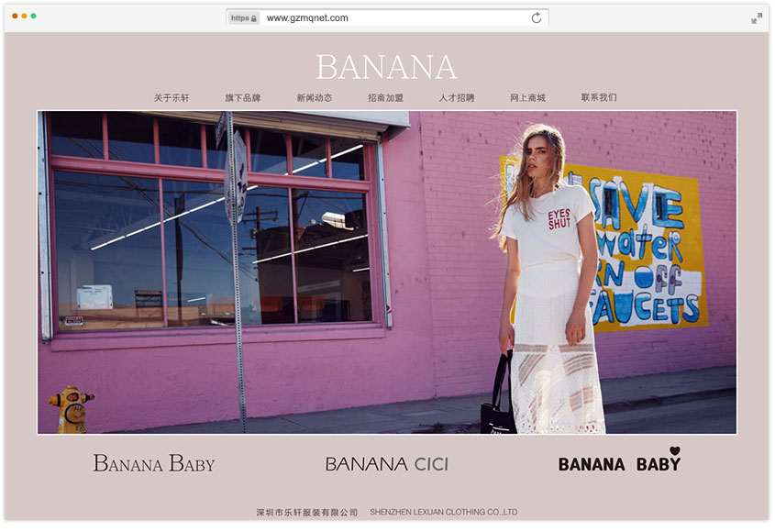Click the pink wall hero banner image
This screenshot has width=775, height=532.
click(x=387, y=272)
